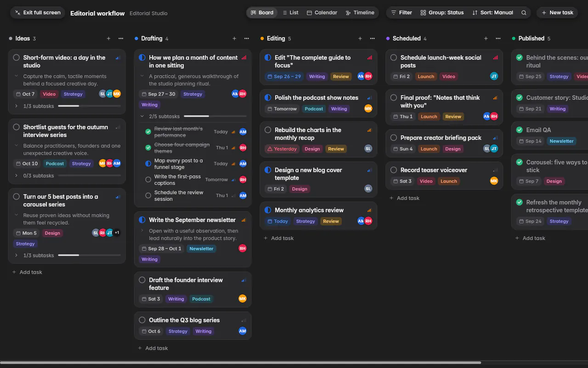This screenshot has height=368, width=588.
Task: Add a task via Ideas column plus icon
Action: click(x=108, y=39)
